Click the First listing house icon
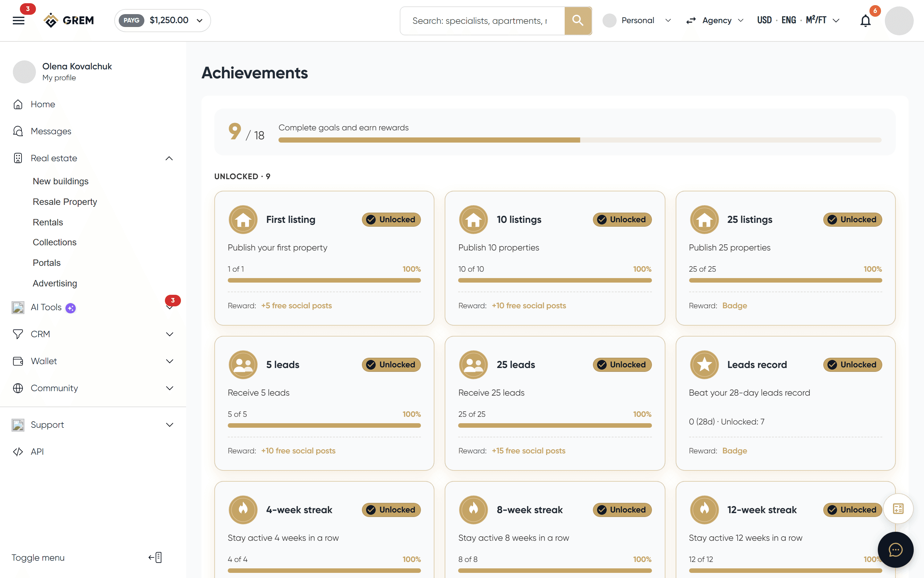This screenshot has width=924, height=578. pyautogui.click(x=243, y=219)
